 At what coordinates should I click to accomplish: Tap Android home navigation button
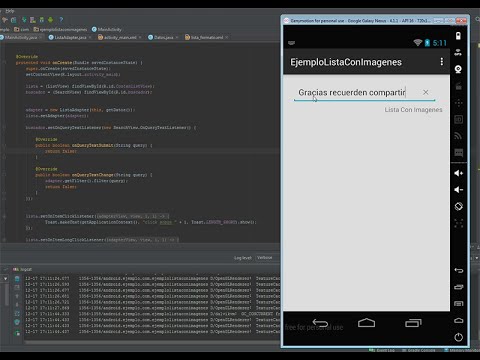(x=366, y=323)
